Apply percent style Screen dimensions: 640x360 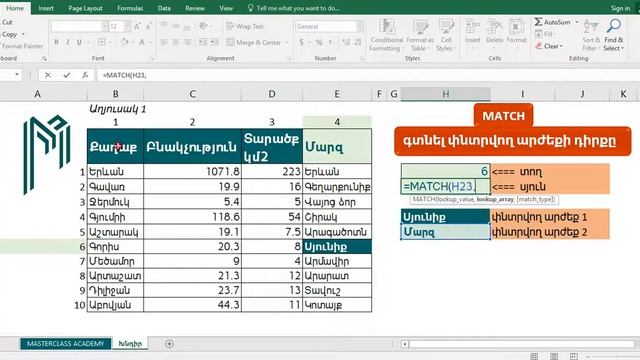click(x=319, y=42)
